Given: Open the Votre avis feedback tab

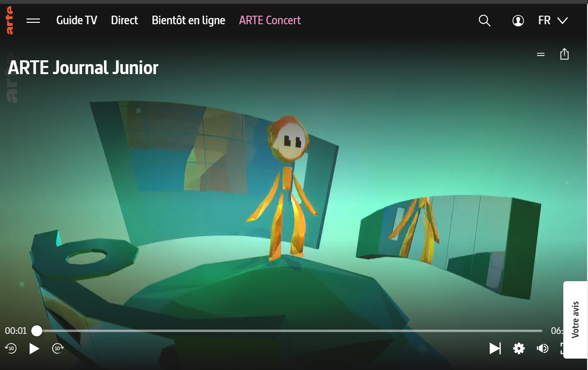Looking at the screenshot, I should coord(575,320).
